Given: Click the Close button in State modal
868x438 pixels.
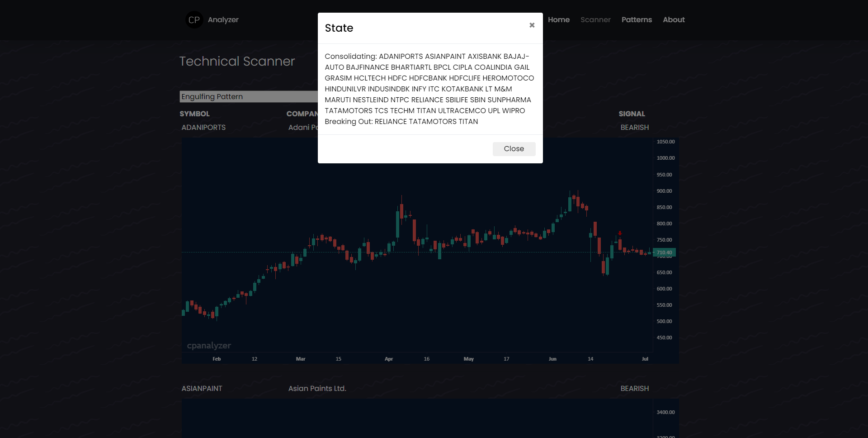Looking at the screenshot, I should click(514, 149).
